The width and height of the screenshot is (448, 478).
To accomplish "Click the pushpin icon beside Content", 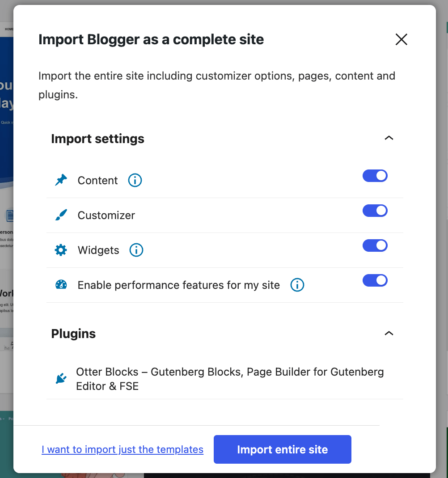I will (x=61, y=180).
